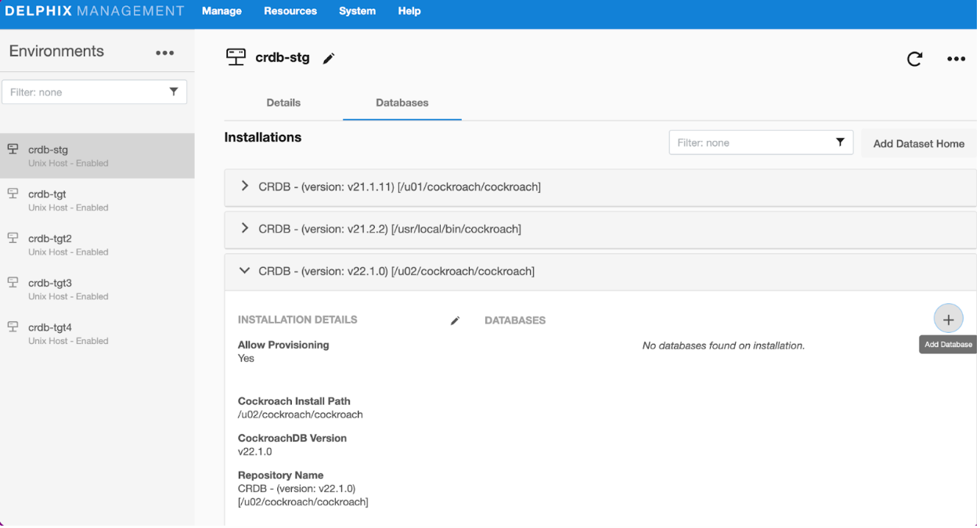This screenshot has width=980, height=528.
Task: Expand the CRDB v21.1.11 installation
Action: [x=244, y=186]
